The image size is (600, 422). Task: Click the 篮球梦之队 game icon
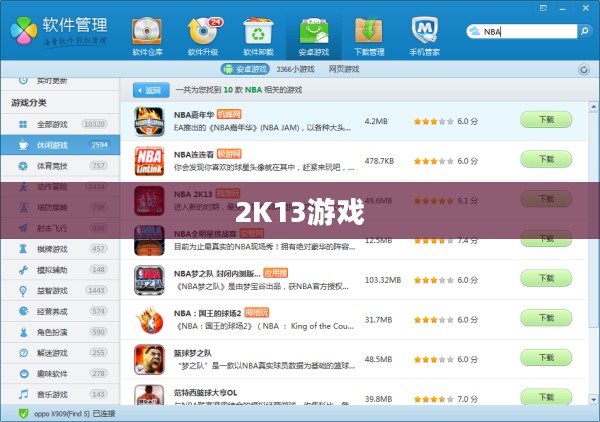149,359
